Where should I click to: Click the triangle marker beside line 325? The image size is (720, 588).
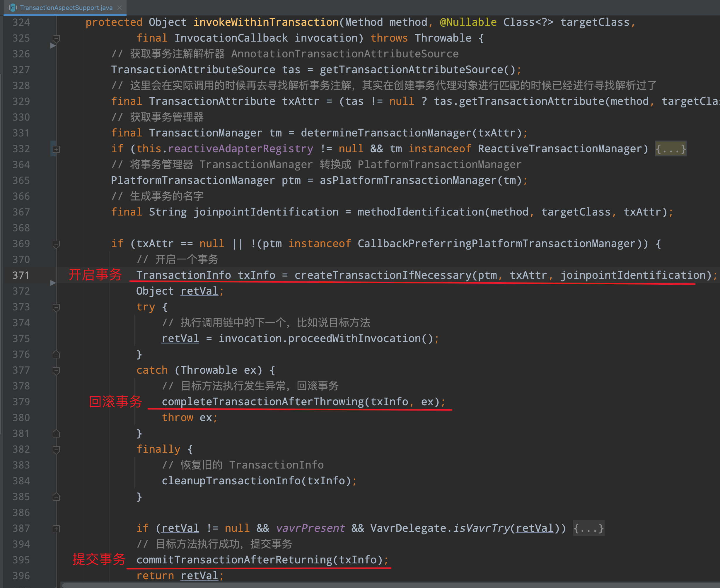coord(53,46)
